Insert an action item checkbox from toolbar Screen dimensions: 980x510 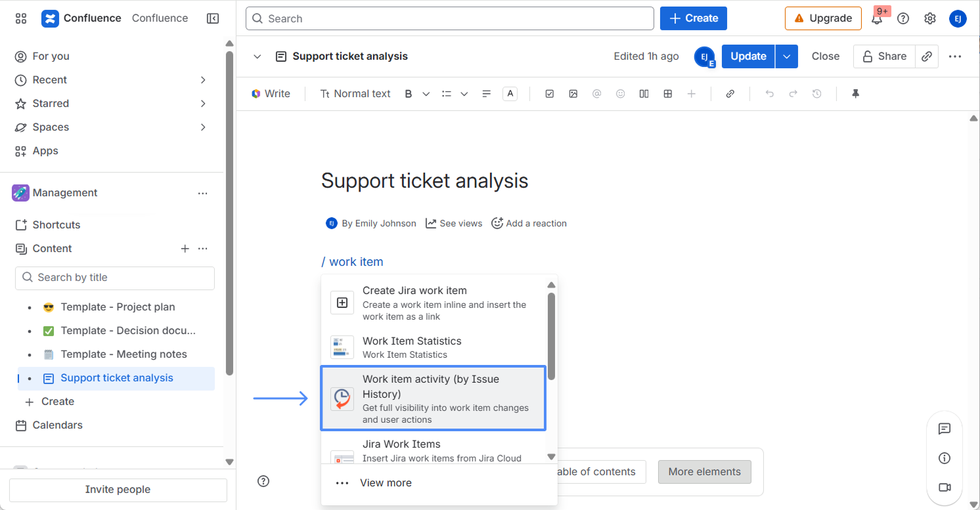[x=549, y=94]
